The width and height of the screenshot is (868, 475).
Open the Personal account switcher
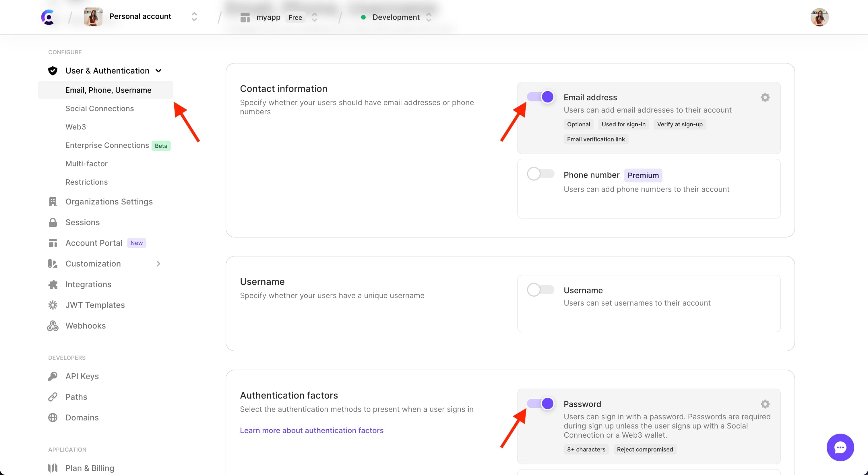(x=194, y=17)
